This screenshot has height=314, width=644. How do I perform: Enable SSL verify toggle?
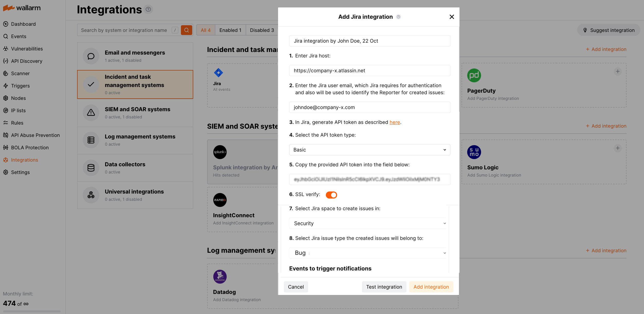(331, 195)
